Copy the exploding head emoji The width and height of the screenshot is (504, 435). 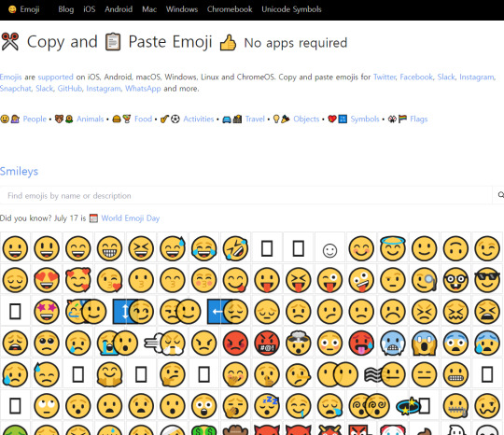(x=299, y=343)
